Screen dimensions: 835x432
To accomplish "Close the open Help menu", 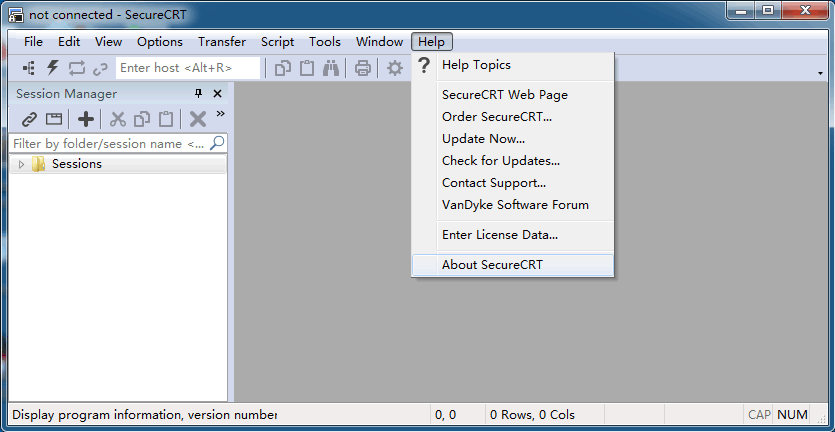I will pyautogui.click(x=432, y=42).
